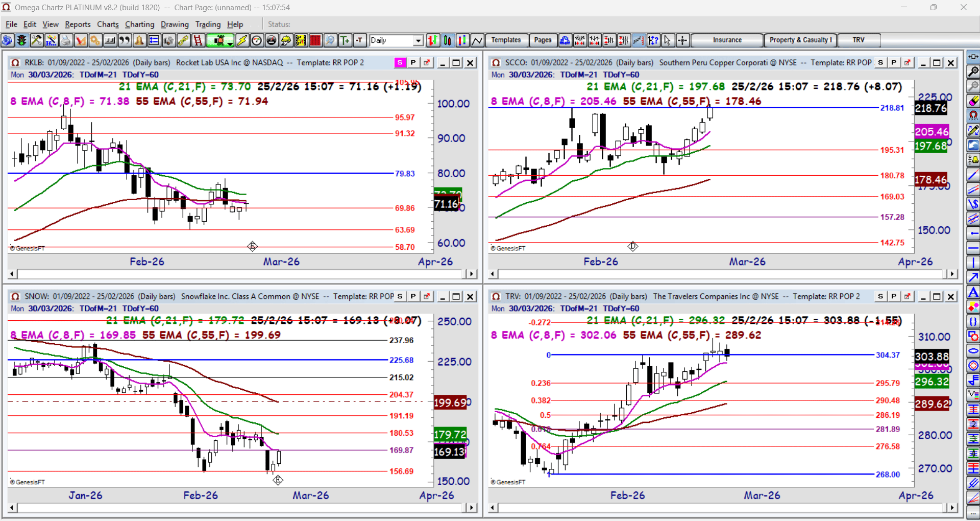Click left scroll arrow on SCCO chart scrollbar
Screen dimensions: 980x521
[493, 274]
